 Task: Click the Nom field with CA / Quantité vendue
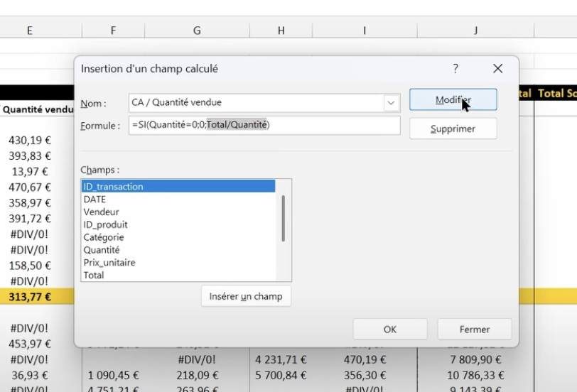(x=256, y=102)
